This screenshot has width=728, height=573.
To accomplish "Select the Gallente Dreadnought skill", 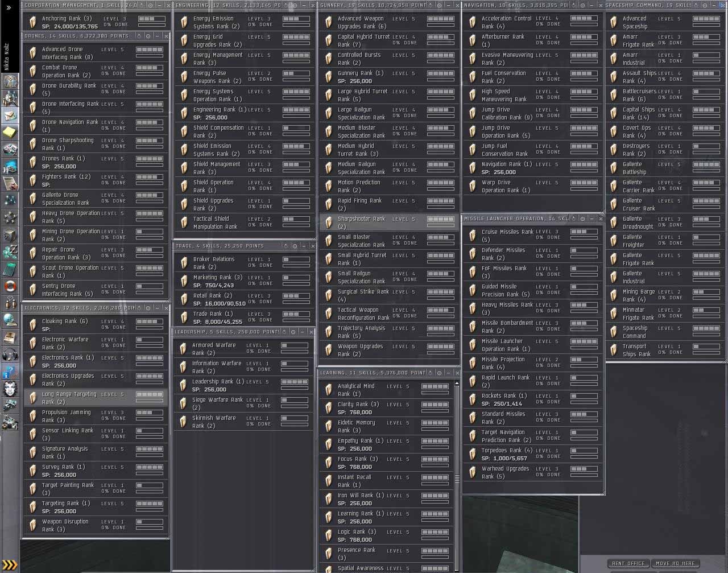I will (x=665, y=222).
